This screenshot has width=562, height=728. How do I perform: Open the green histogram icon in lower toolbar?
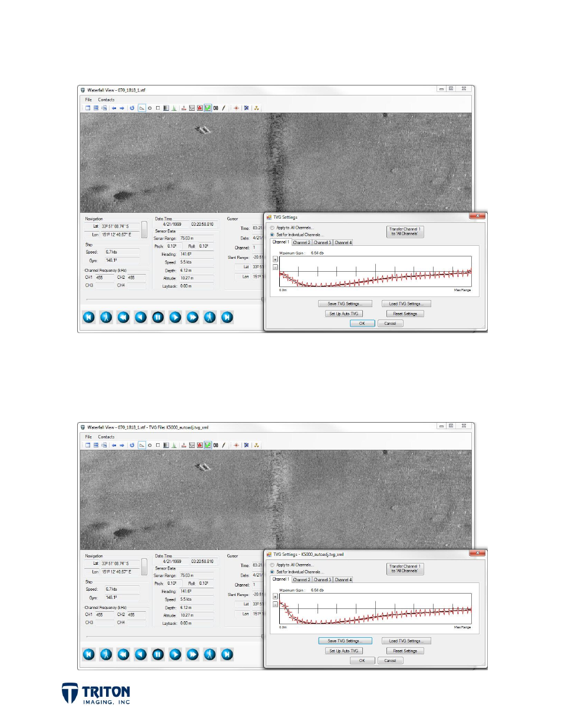coord(174,445)
